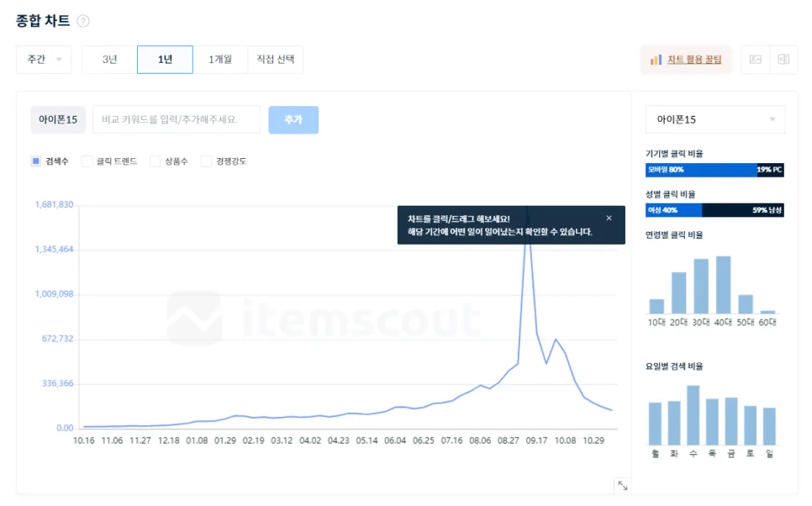
Task: Click the 20대 age bar
Action: 679,293
